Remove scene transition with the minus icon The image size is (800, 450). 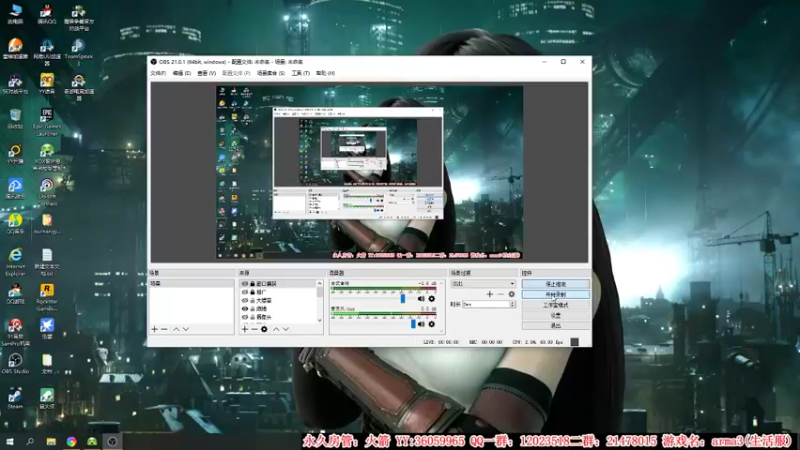point(501,294)
